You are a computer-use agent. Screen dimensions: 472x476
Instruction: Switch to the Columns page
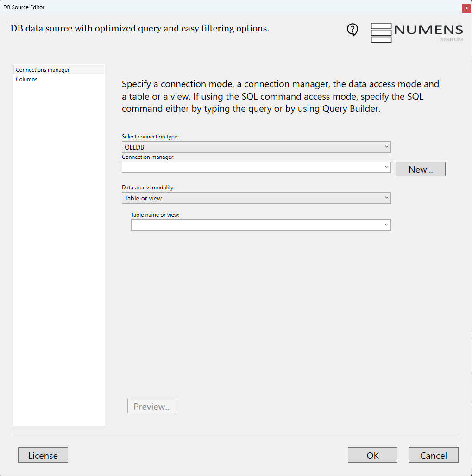pyautogui.click(x=26, y=79)
